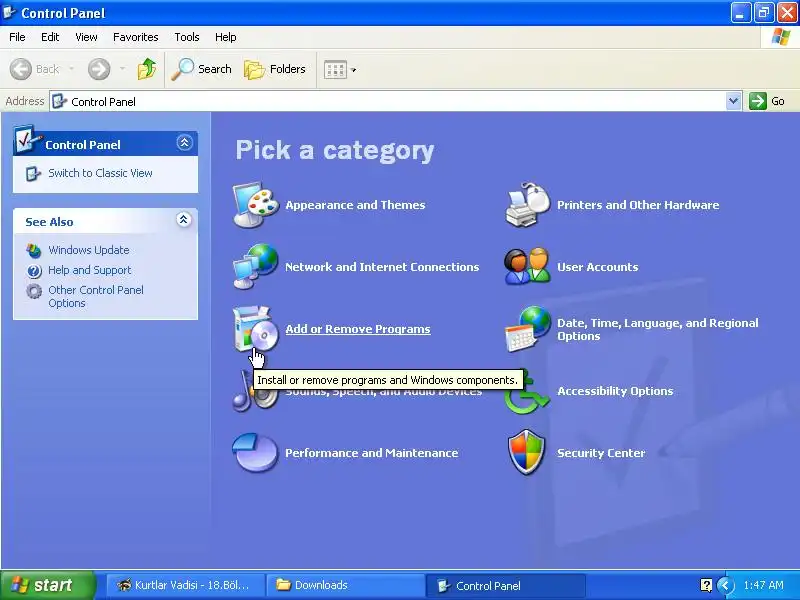The image size is (800, 600).
Task: Open the Back history dropdown arrow
Action: (x=71, y=69)
